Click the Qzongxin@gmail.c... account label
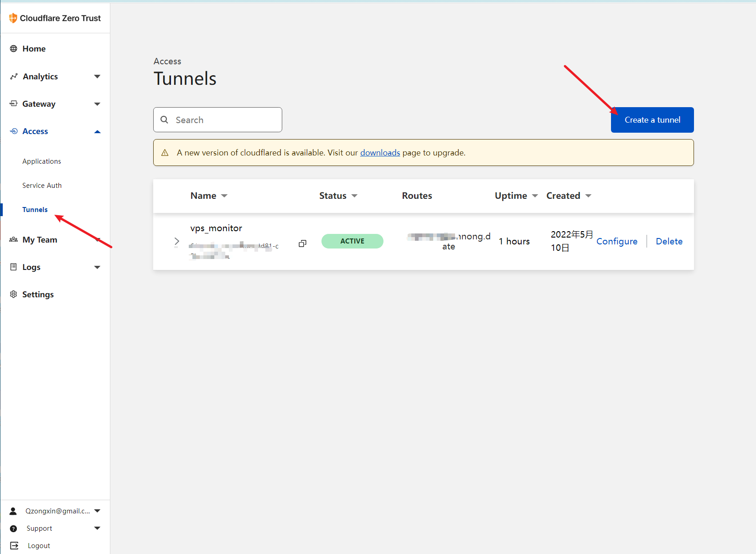 (x=57, y=511)
